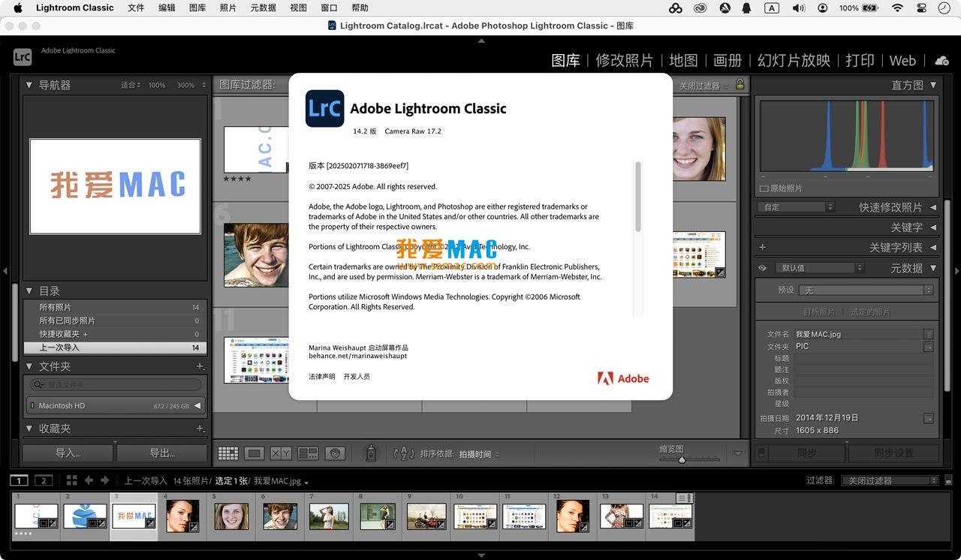Click the 导入... (Import) button

(x=68, y=453)
